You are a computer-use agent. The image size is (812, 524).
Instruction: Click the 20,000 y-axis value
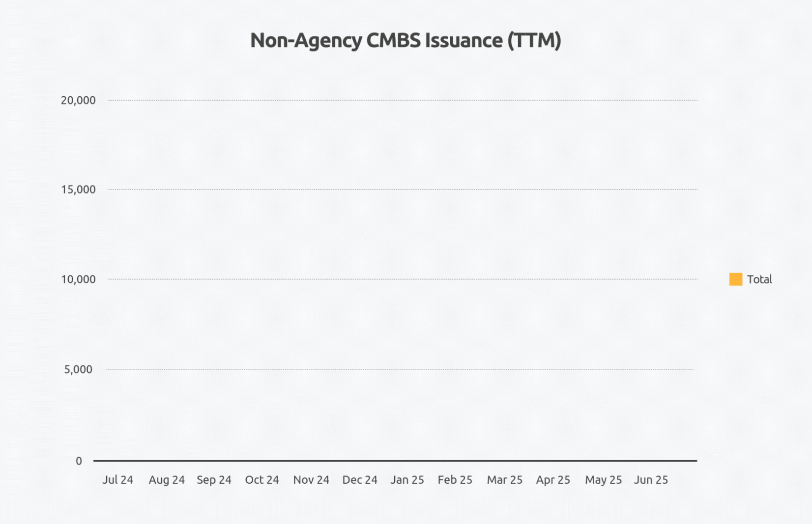pos(78,101)
